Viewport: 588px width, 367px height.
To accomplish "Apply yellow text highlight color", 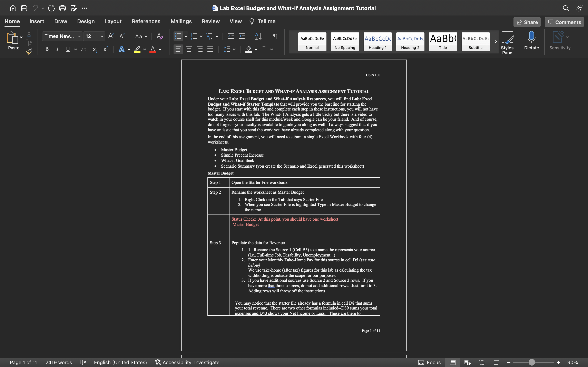I will coord(137,49).
